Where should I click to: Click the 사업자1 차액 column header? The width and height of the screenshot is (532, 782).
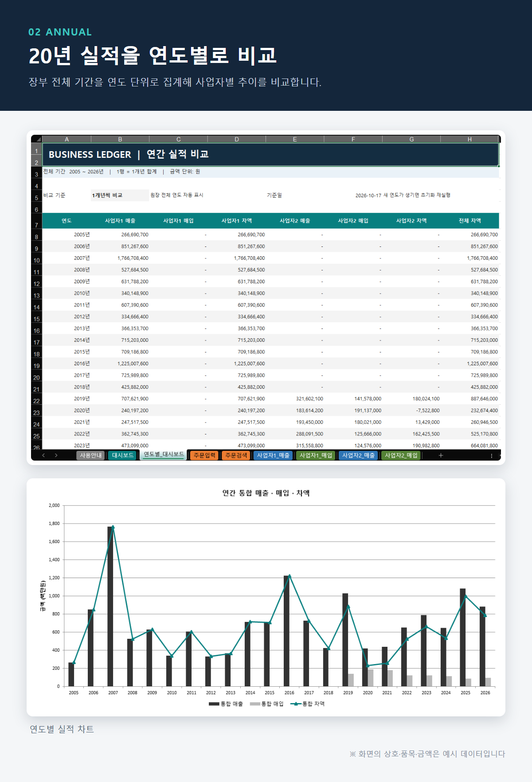(x=237, y=221)
